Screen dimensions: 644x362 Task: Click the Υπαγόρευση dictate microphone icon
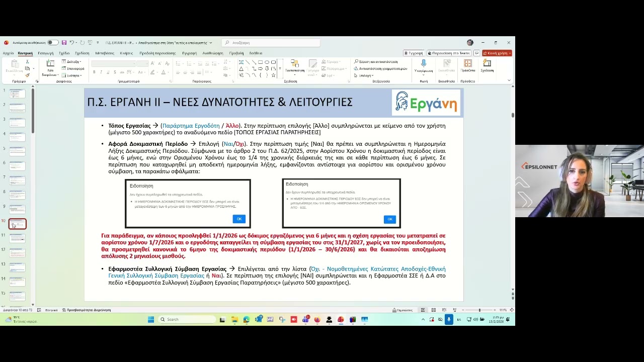point(424,64)
